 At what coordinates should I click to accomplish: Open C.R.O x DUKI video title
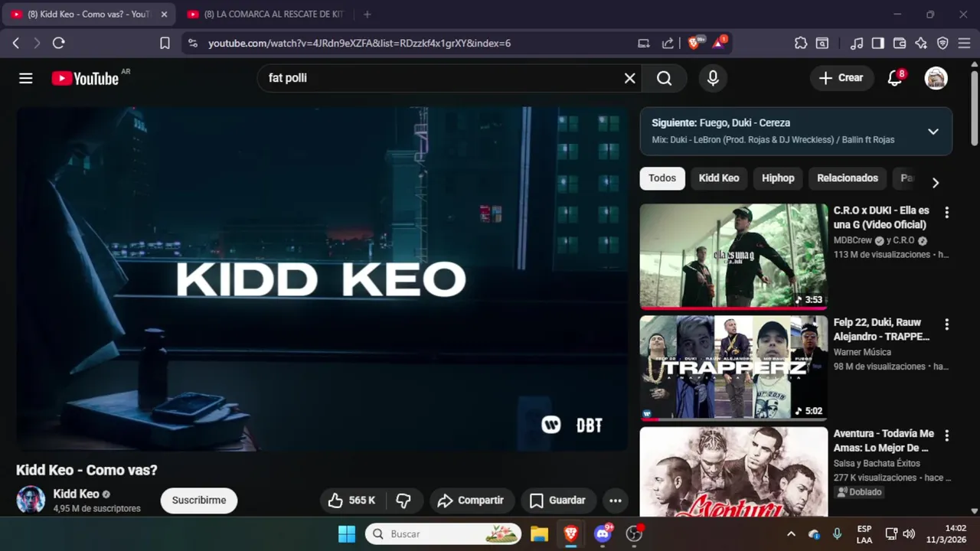tap(881, 217)
